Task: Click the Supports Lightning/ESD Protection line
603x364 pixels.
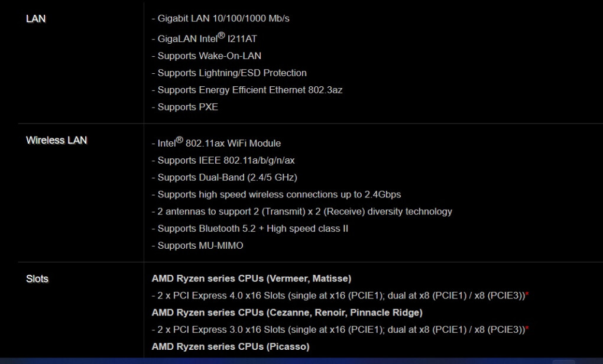Action: 229,73
